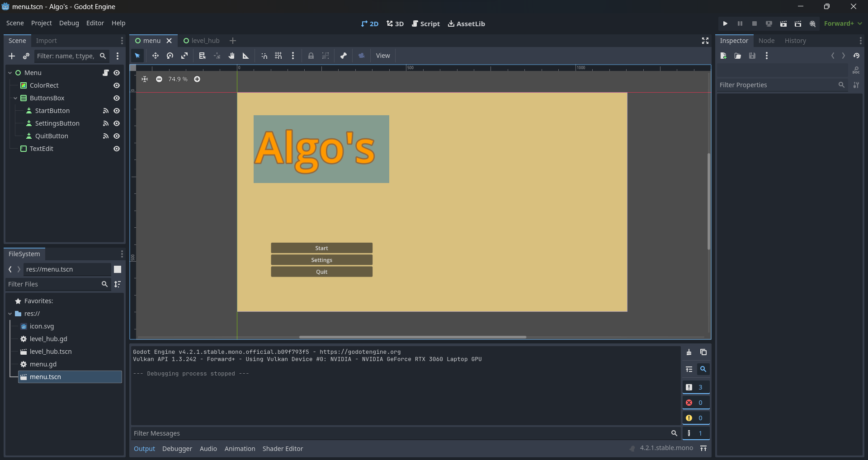Load an existing resource in Inspector
Screen dimensions: 868x460
(738, 56)
